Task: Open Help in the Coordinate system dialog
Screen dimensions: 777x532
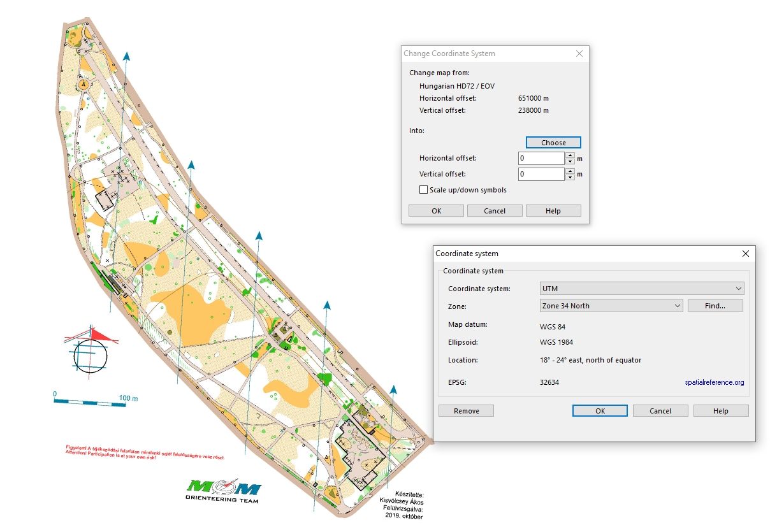Action: click(x=720, y=411)
